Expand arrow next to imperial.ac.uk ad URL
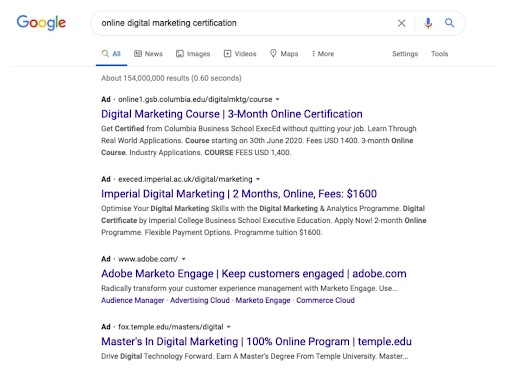The height and width of the screenshot is (376, 512). click(258, 179)
